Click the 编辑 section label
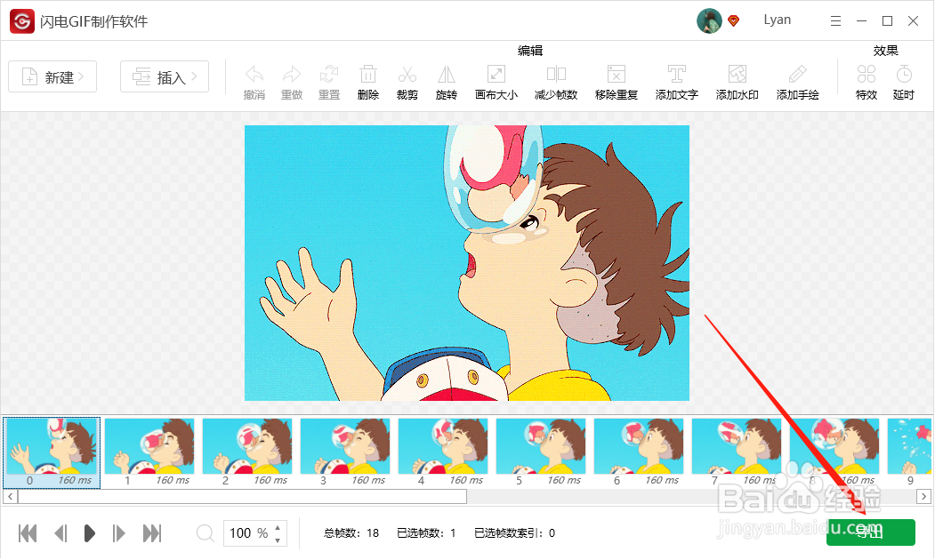935x560 pixels. coord(530,51)
